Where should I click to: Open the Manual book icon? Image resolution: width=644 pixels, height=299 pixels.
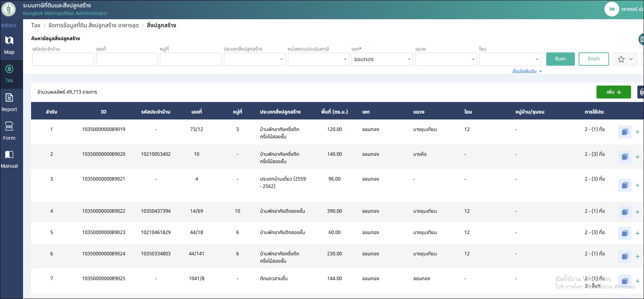(x=9, y=155)
